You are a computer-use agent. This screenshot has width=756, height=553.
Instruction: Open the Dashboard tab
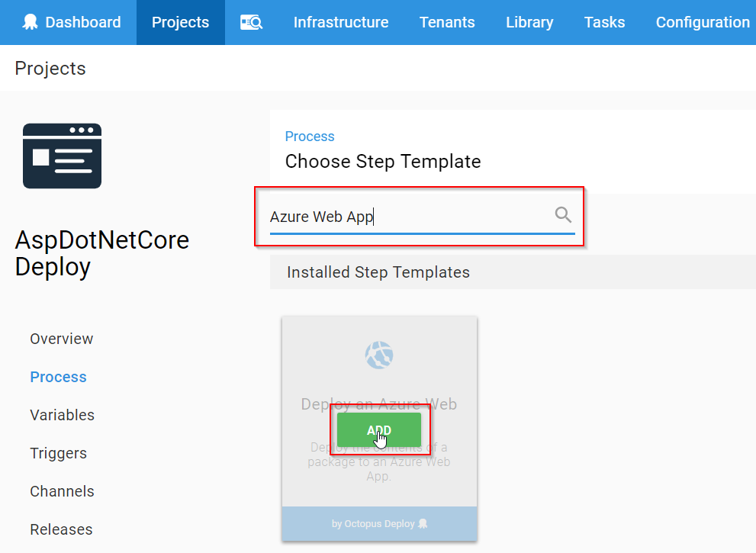[72, 22]
